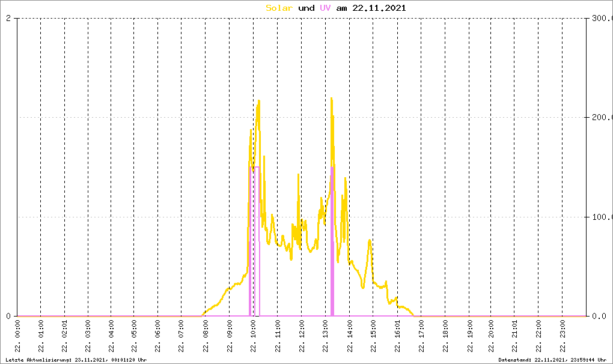Image resolution: width=613 pixels, height=364 pixels.
Task: Click the time label '22. 09:00'
Action: (230, 336)
